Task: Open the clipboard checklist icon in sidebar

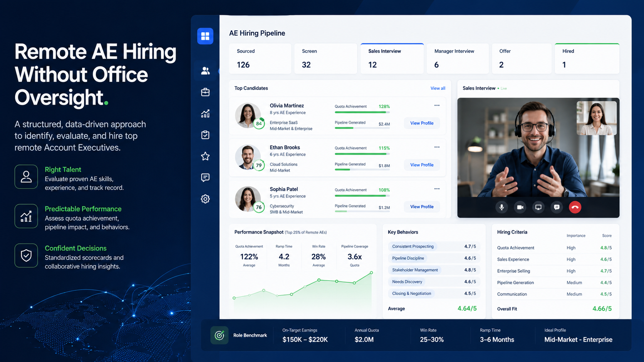Action: click(205, 135)
